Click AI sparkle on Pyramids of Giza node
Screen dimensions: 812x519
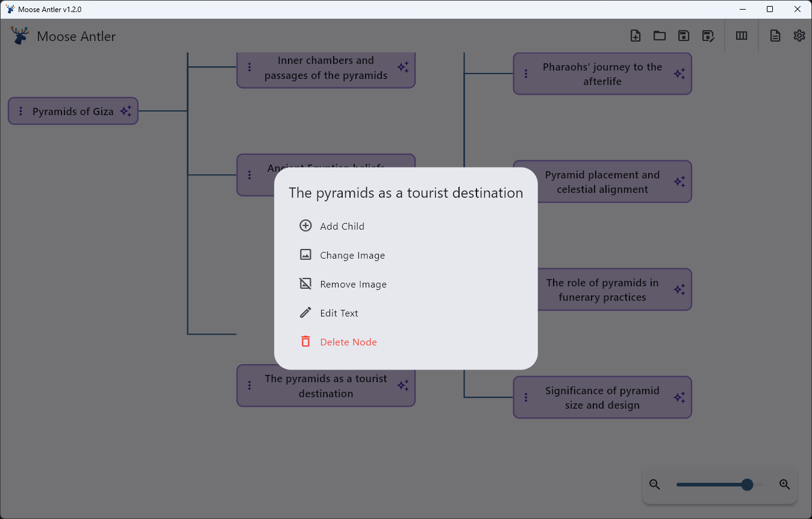click(x=125, y=112)
